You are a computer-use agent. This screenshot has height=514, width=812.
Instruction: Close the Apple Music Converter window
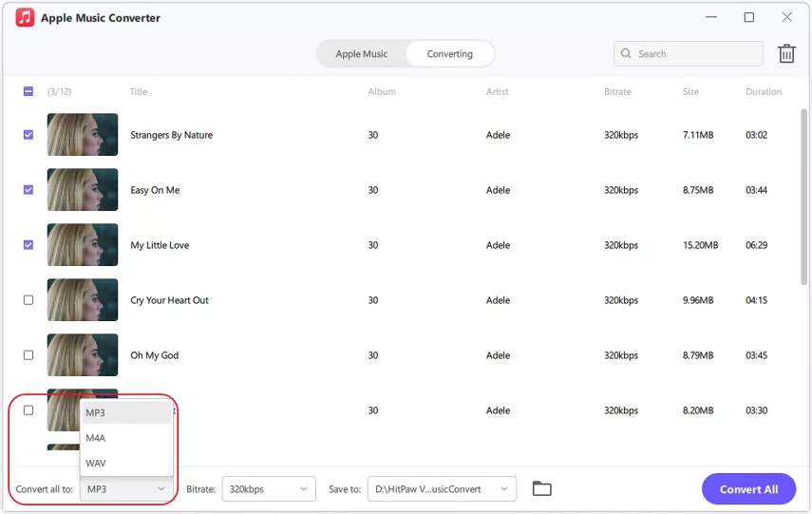pyautogui.click(x=786, y=17)
